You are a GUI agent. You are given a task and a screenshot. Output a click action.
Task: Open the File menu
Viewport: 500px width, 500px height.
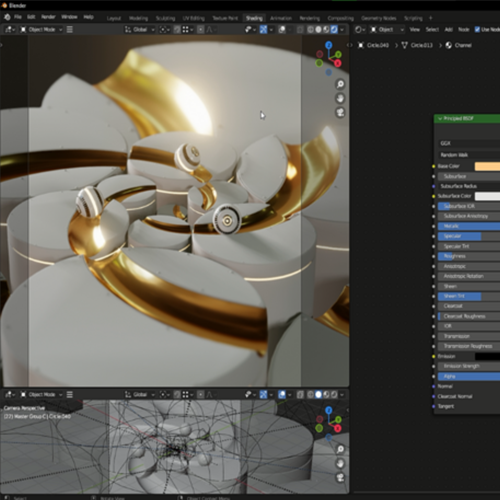(x=18, y=17)
